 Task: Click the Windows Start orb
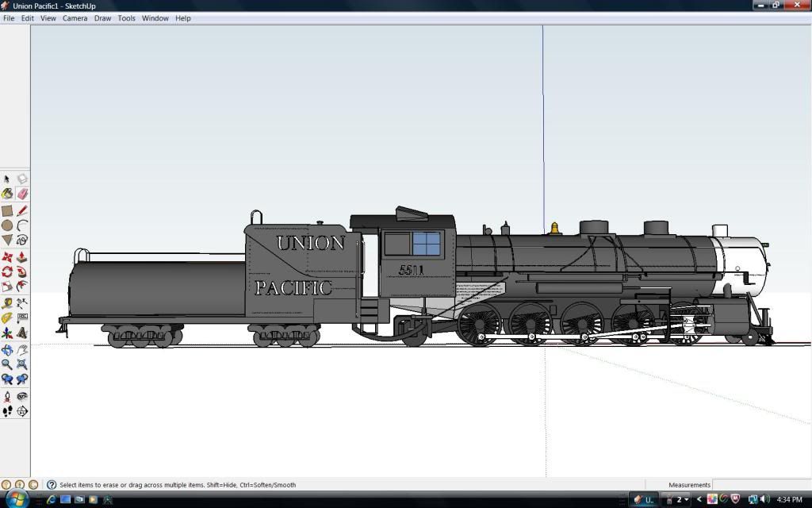(17, 499)
